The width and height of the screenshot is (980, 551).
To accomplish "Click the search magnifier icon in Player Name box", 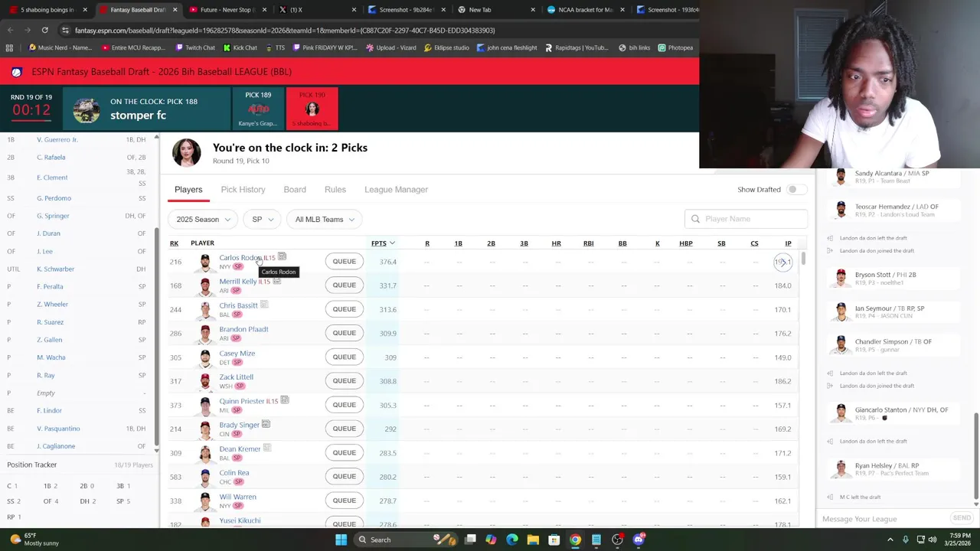I will 695,219.
